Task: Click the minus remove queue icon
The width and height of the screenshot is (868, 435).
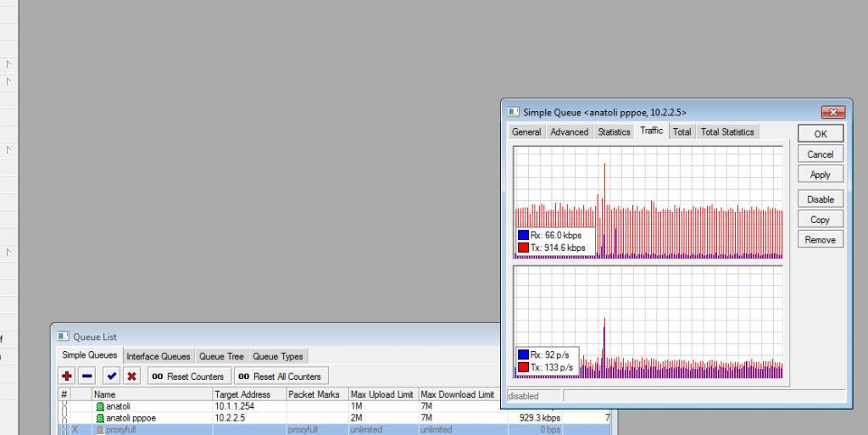Action: pyautogui.click(x=87, y=376)
